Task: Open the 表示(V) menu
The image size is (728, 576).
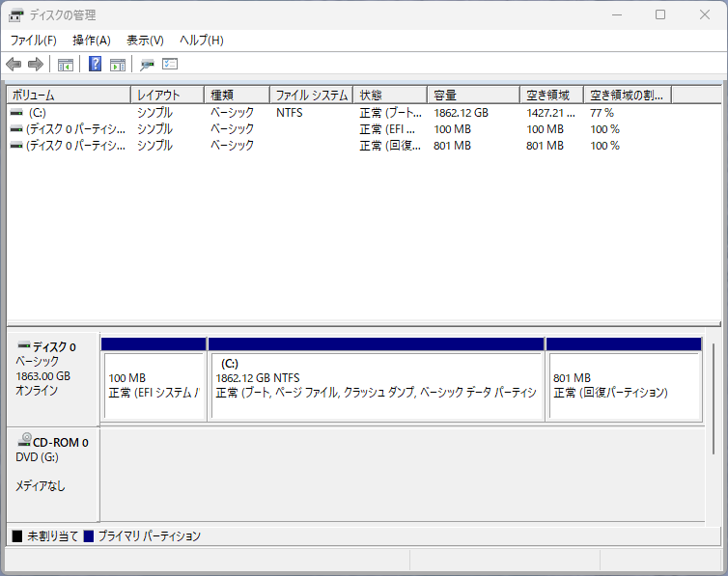Action: click(145, 41)
